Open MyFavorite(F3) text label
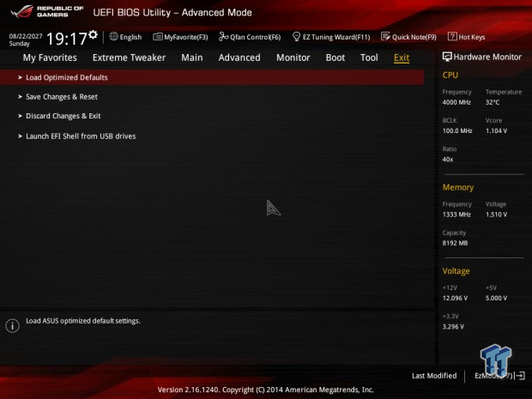Screen dimensions: 532x399 pos(186,37)
